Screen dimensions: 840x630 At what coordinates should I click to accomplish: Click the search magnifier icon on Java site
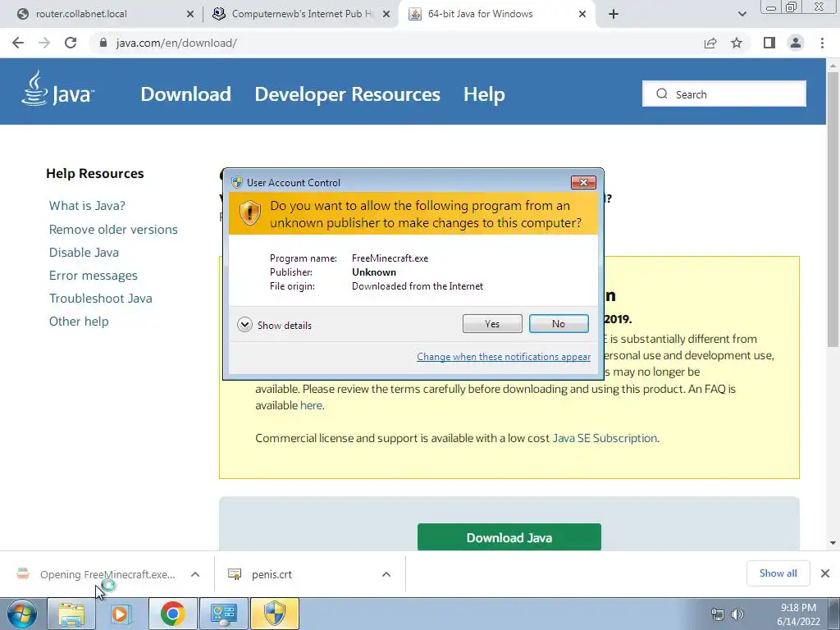coord(662,94)
